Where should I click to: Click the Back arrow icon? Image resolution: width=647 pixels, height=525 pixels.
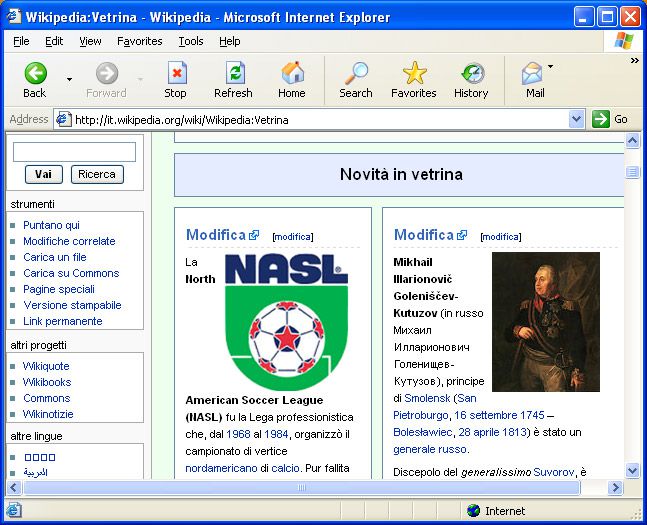pos(35,73)
